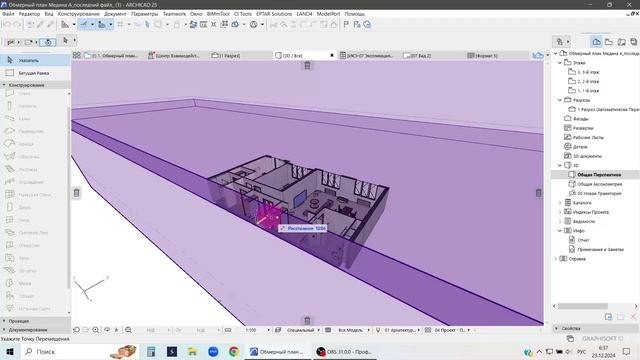Select the Ограждение (Railing) tool
Image resolution: width=640 pixels, height=360 pixels.
coord(33,182)
